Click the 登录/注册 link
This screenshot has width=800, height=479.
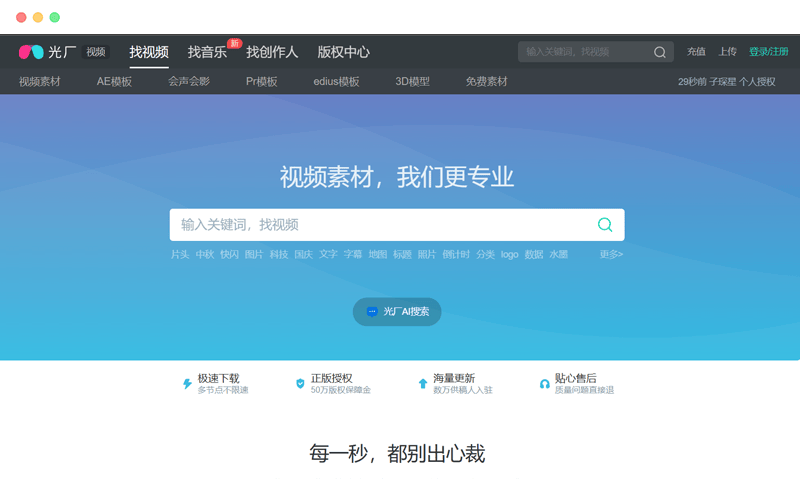point(768,52)
